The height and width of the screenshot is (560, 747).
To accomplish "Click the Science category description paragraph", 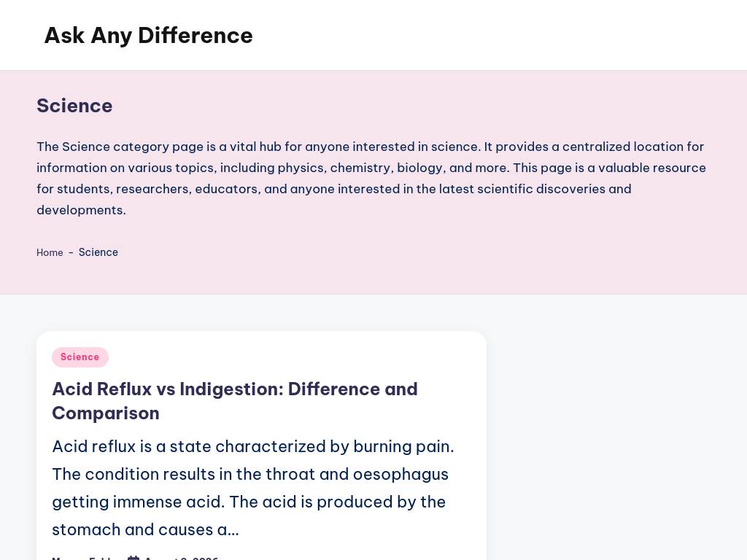I will click(371, 178).
